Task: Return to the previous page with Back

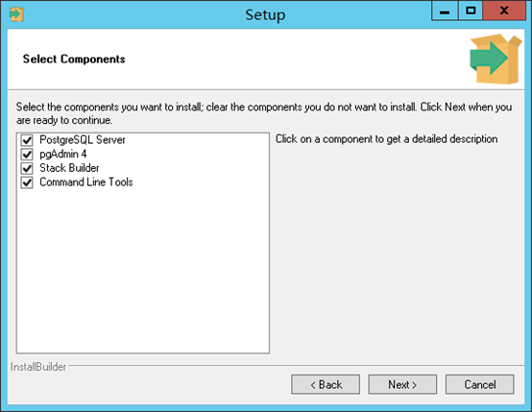Action: point(326,384)
